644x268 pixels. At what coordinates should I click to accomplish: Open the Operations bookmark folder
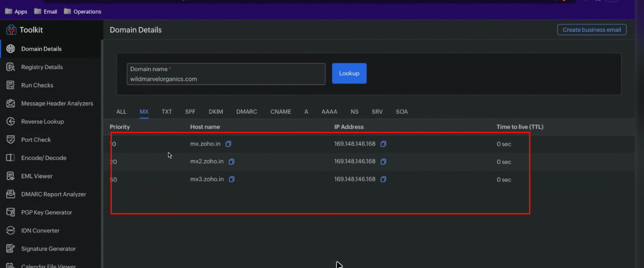(x=83, y=12)
